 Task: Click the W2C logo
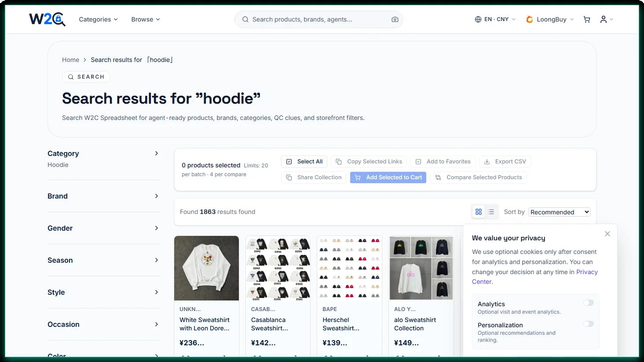tap(47, 19)
